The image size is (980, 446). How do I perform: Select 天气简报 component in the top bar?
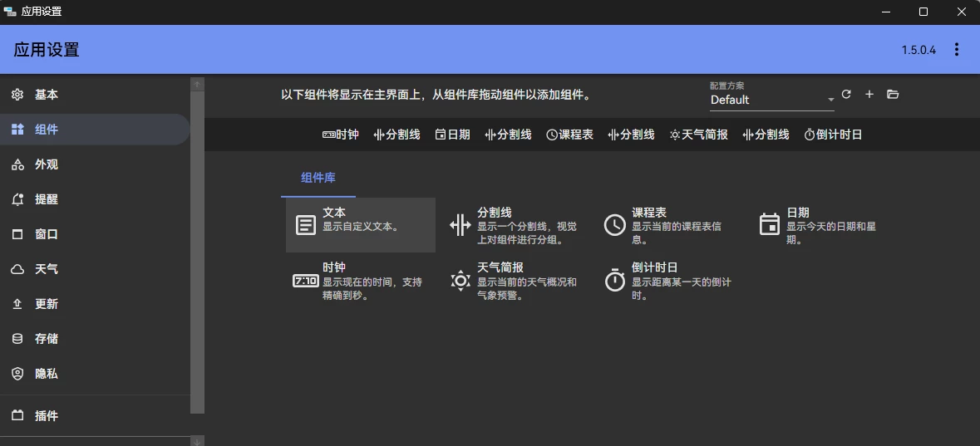tap(698, 135)
